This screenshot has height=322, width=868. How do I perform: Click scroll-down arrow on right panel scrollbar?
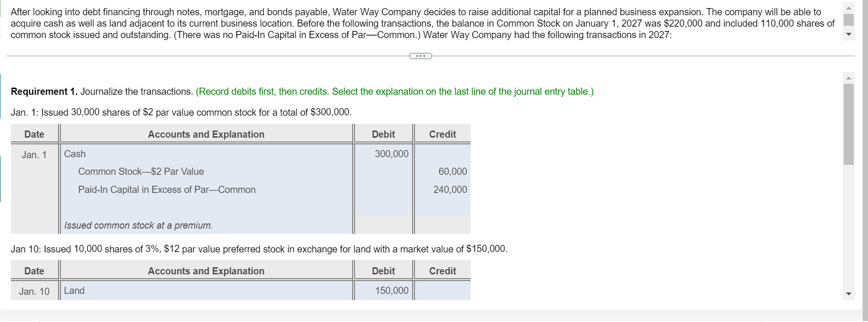point(849,294)
